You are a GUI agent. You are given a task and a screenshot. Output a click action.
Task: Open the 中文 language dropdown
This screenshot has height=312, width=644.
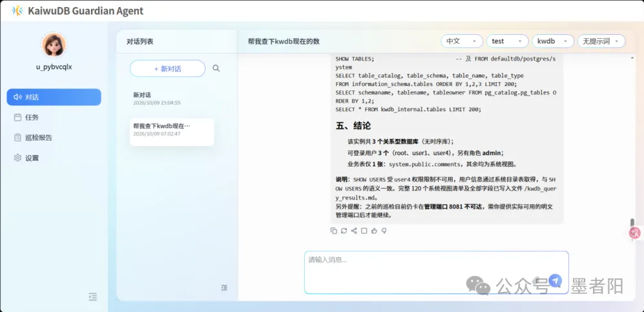tap(462, 41)
